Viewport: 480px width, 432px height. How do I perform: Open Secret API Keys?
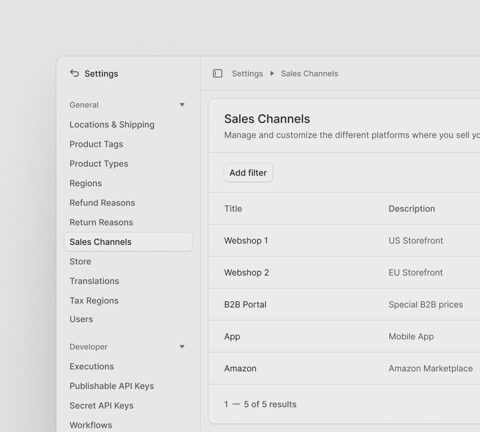[x=101, y=406]
